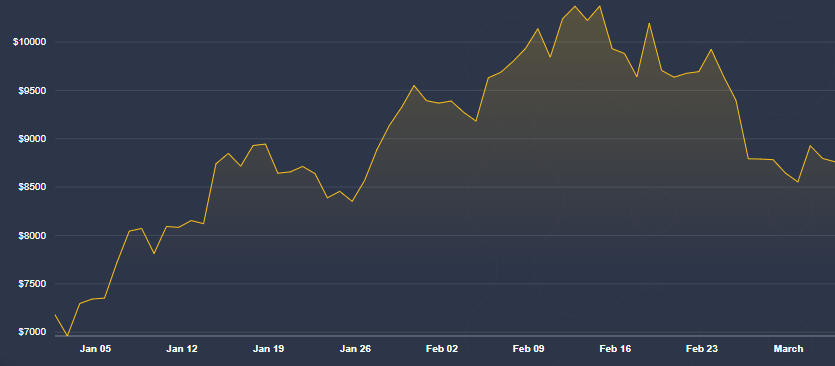Click the $7000 price axis label
This screenshot has width=835, height=366.
click(x=31, y=332)
